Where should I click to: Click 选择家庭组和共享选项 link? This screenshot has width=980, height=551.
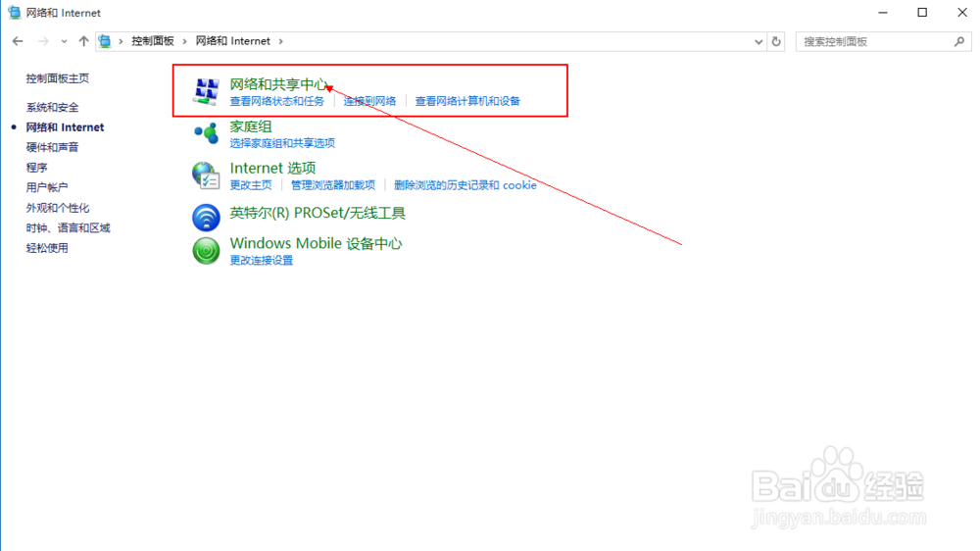(282, 142)
